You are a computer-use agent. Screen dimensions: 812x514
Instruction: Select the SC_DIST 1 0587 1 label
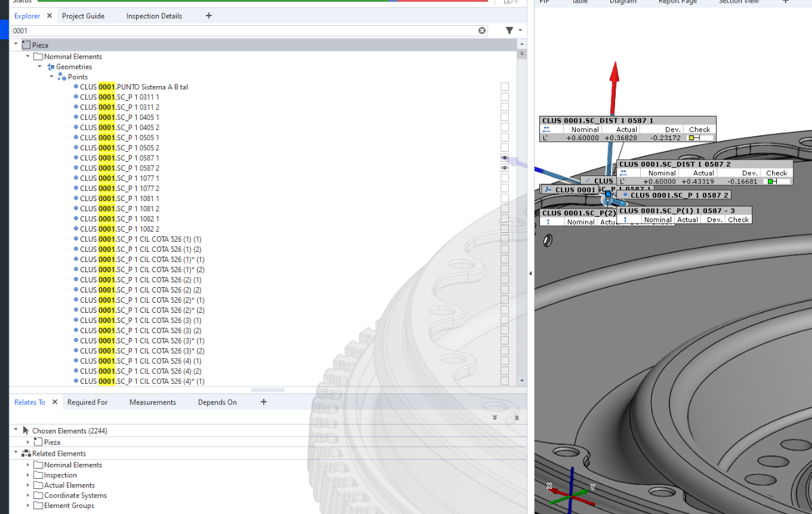(597, 121)
